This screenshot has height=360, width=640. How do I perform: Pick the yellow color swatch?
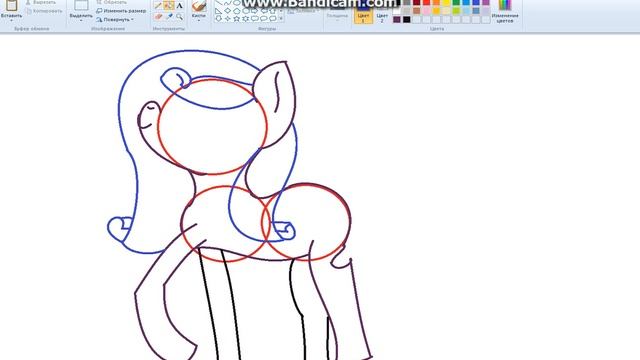[x=446, y=2]
